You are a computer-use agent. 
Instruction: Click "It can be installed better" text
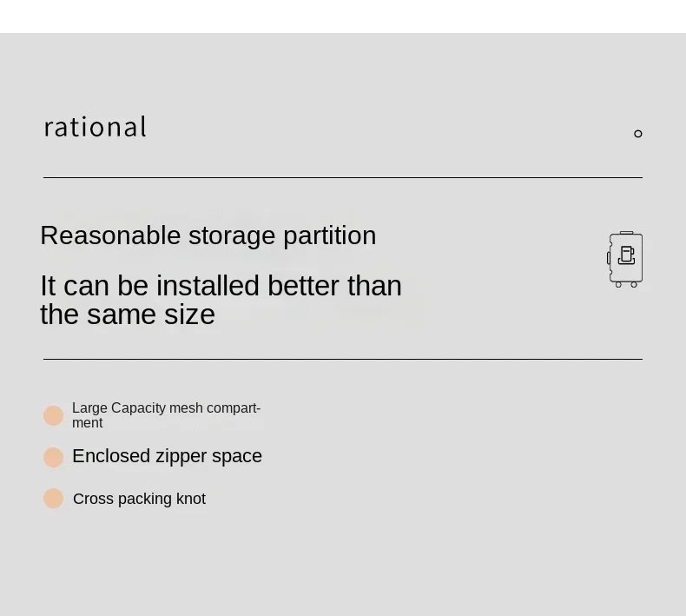(x=221, y=286)
